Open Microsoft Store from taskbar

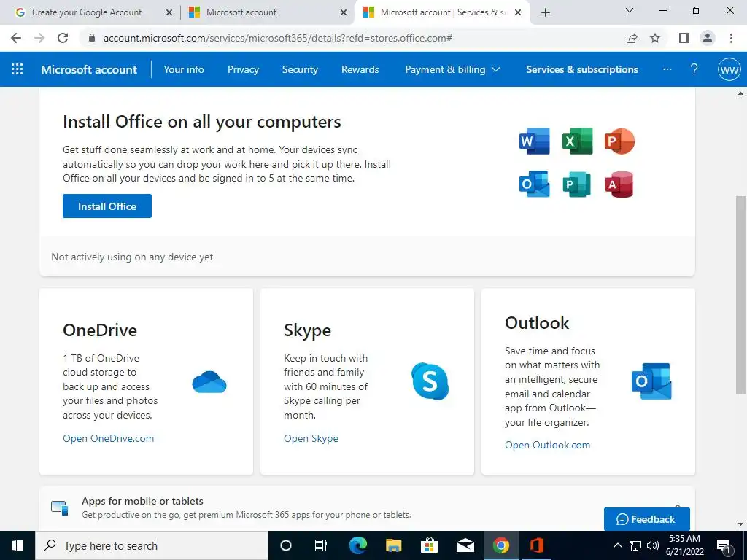tap(429, 545)
